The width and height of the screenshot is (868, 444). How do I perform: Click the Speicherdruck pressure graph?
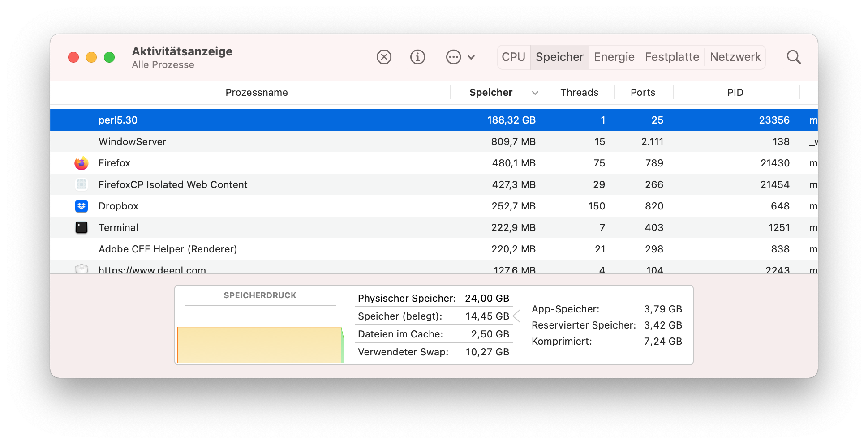[260, 345]
